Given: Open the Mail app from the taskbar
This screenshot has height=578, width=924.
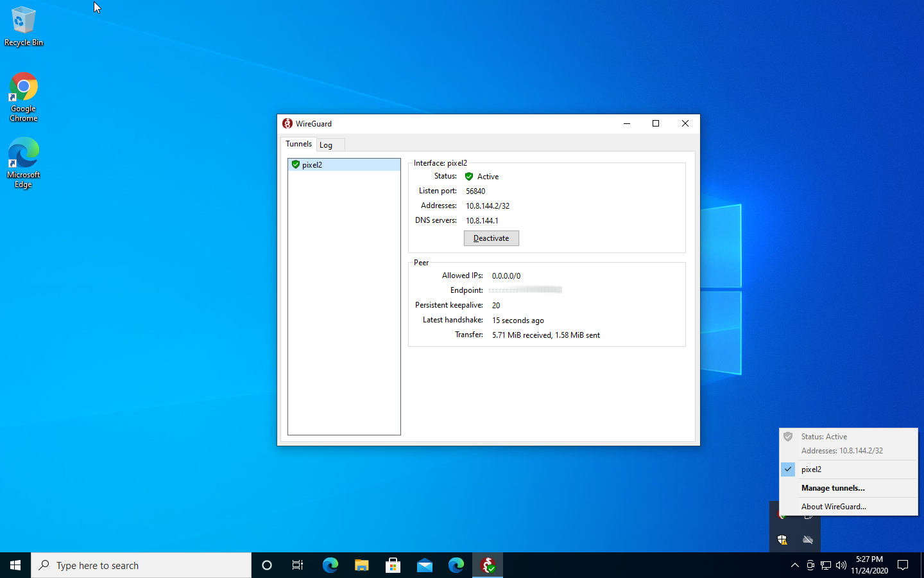Looking at the screenshot, I should point(424,565).
